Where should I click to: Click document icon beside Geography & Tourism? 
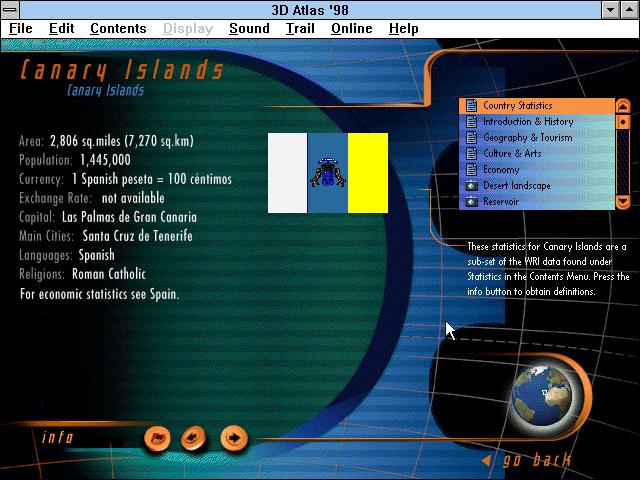click(x=471, y=138)
